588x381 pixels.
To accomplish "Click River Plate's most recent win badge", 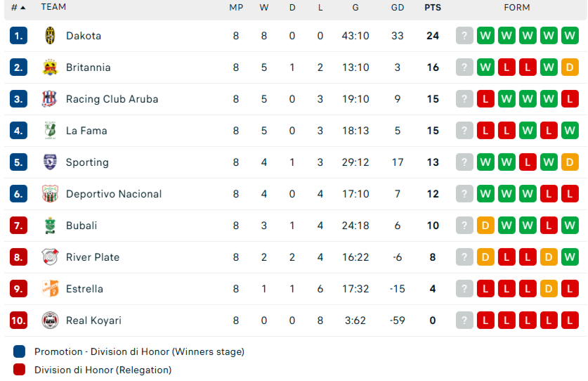I will point(570,257).
